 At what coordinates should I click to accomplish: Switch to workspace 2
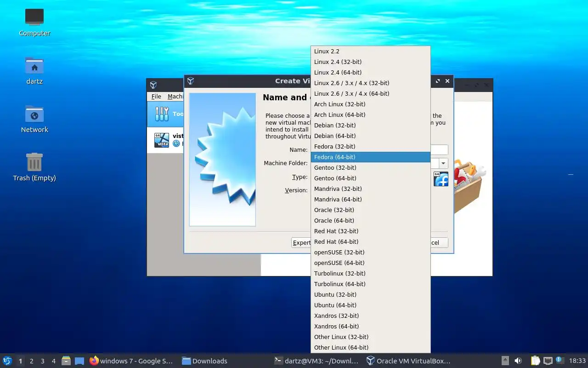point(31,361)
